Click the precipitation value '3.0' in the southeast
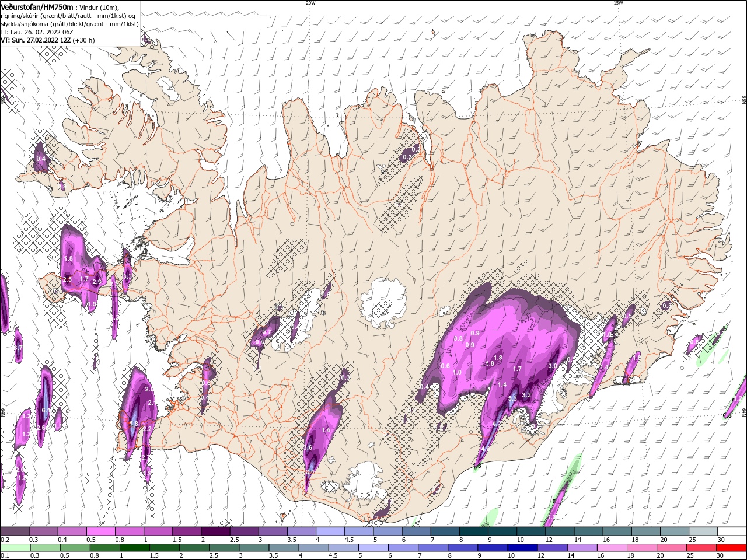 (x=553, y=366)
